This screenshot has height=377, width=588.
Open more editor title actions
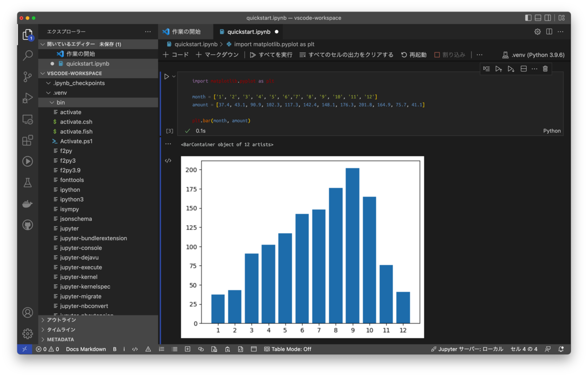click(x=561, y=31)
